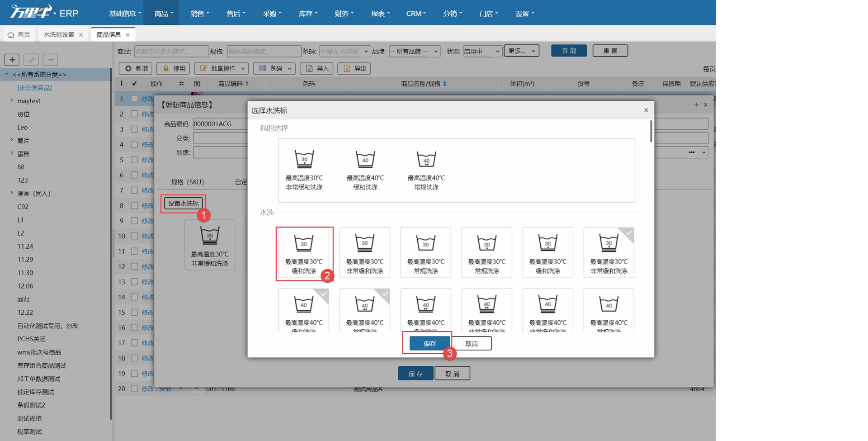
Task: Click the 万里牛 ERP logo
Action: [44, 12]
